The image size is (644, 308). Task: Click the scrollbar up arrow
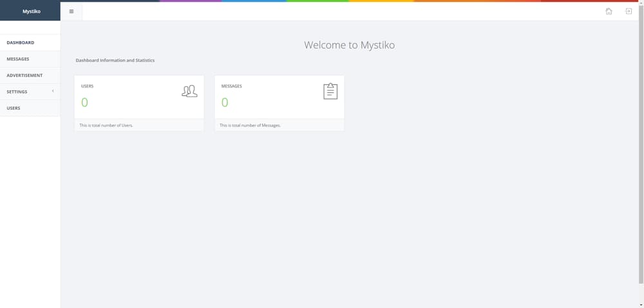point(641,3)
